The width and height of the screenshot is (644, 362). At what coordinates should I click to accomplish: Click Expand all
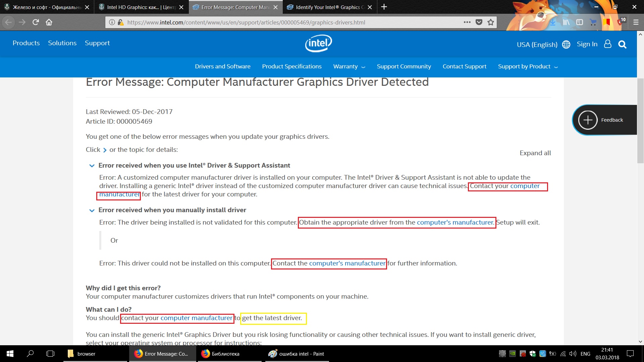coord(535,153)
